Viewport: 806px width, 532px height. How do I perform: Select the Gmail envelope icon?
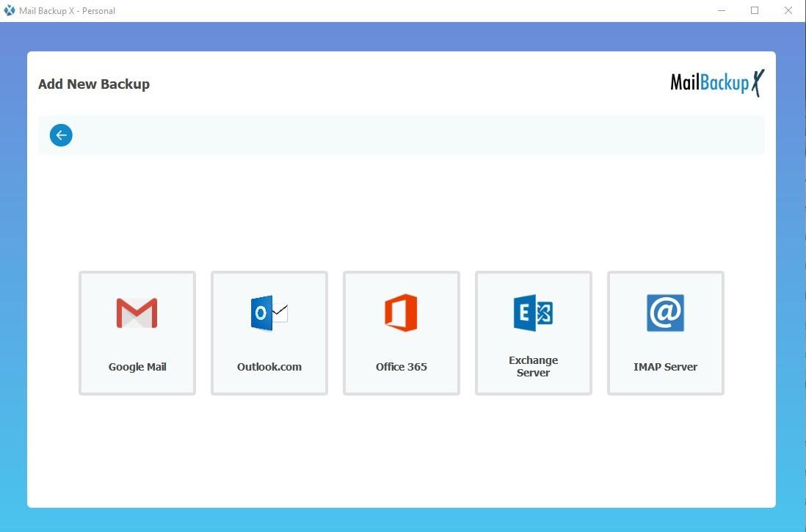pyautogui.click(x=137, y=313)
